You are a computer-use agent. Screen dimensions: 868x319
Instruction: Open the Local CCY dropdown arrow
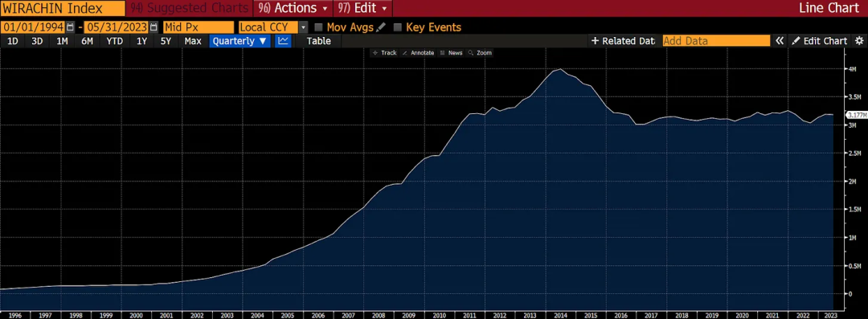pos(303,27)
